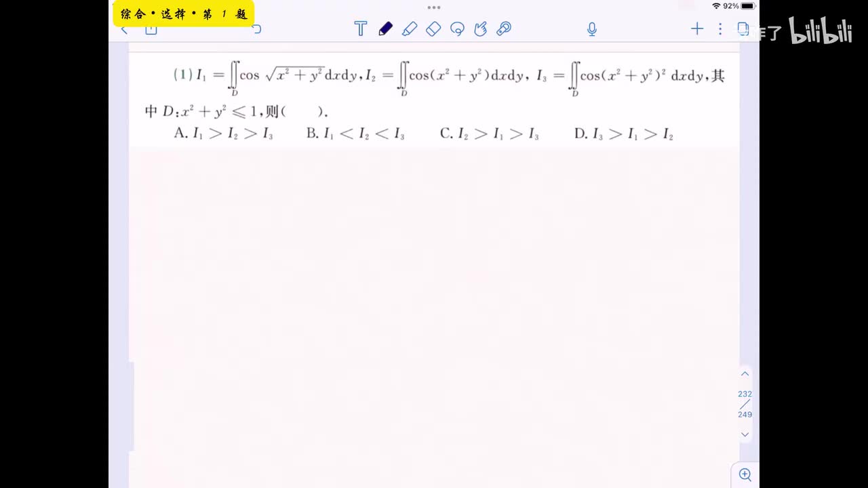
Task: Tap the multitasking three dots at top
Action: 434,7
